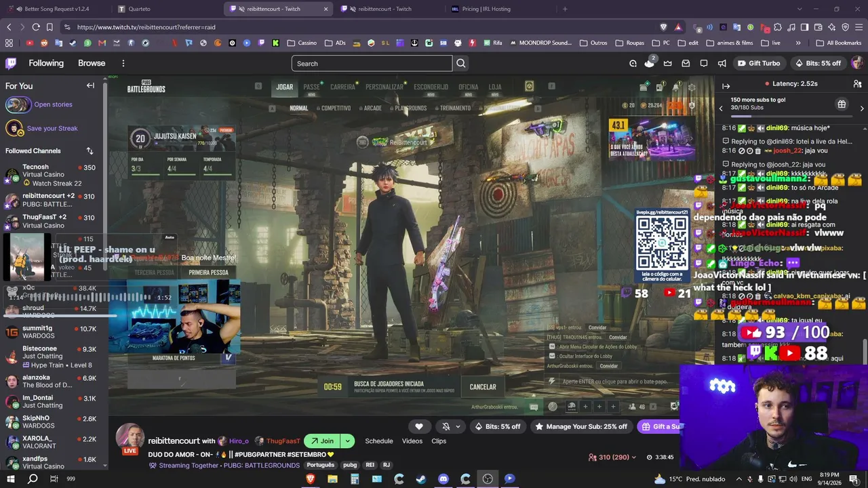Open the notifications inbox icon

(x=686, y=63)
